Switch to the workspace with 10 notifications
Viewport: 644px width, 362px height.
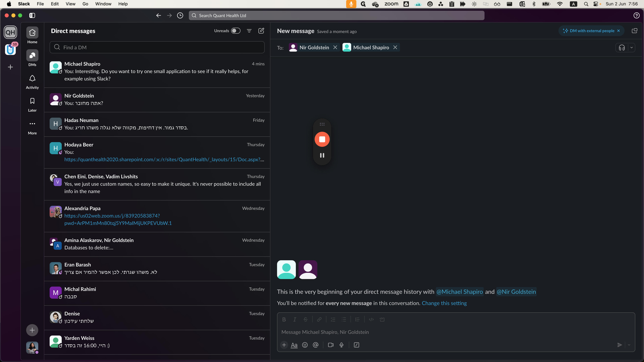coord(10,49)
